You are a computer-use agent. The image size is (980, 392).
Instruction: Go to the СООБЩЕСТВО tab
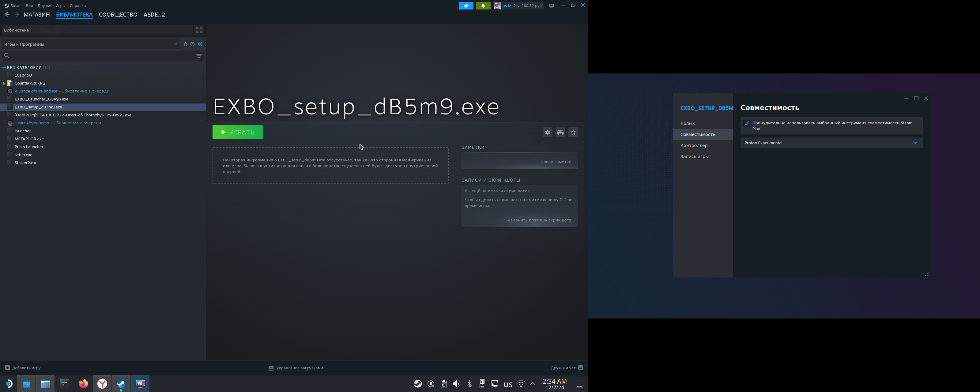pos(118,14)
